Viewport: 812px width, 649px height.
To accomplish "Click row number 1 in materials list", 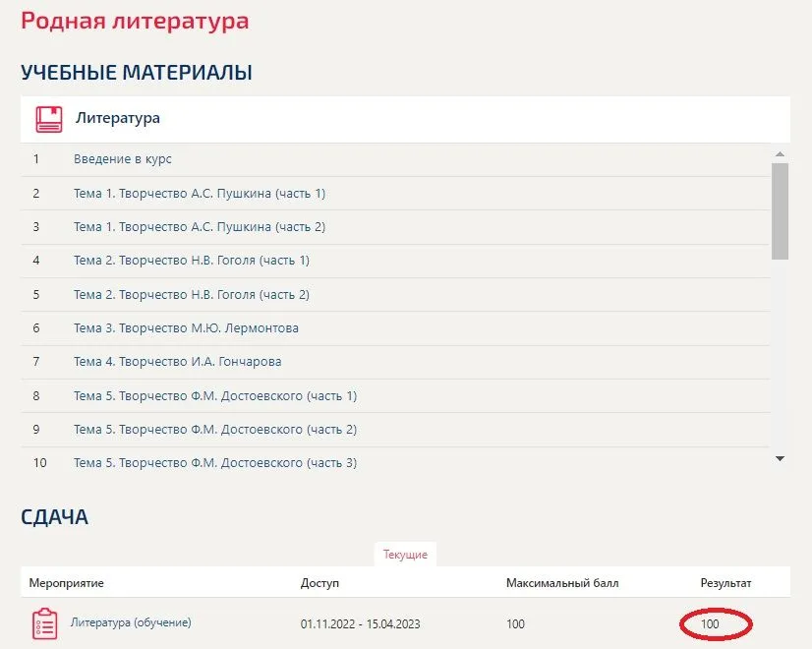I will coord(36,159).
